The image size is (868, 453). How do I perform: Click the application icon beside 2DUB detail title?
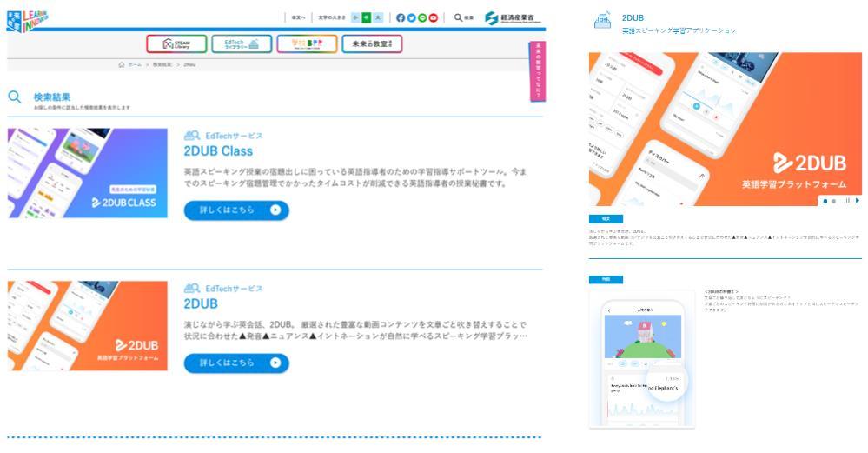[x=602, y=21]
